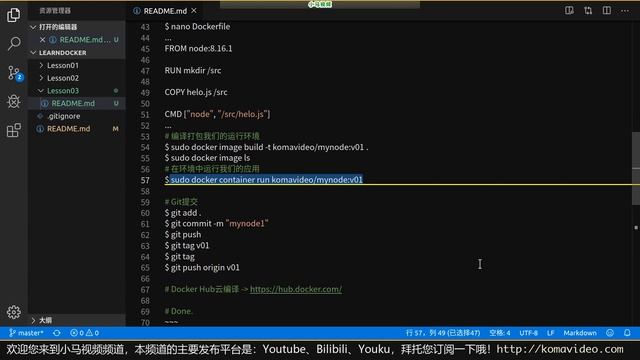640x360 pixels.
Task: Click the 'RUN mkdir /src' line
Action: [x=193, y=70]
